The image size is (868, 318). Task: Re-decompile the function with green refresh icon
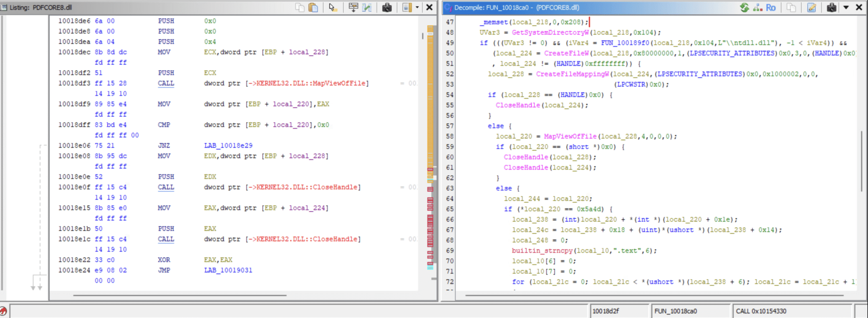point(744,8)
